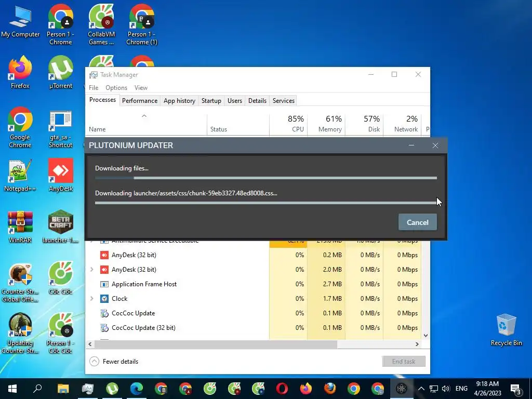This screenshot has width=532, height=399.
Task: Open the View menu in Task Manager
Action: [141, 87]
